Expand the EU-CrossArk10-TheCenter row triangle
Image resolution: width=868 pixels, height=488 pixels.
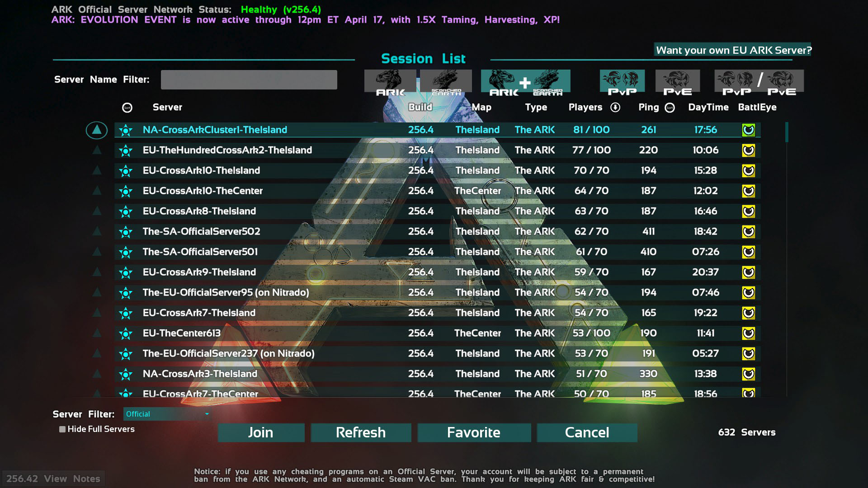tap(97, 191)
